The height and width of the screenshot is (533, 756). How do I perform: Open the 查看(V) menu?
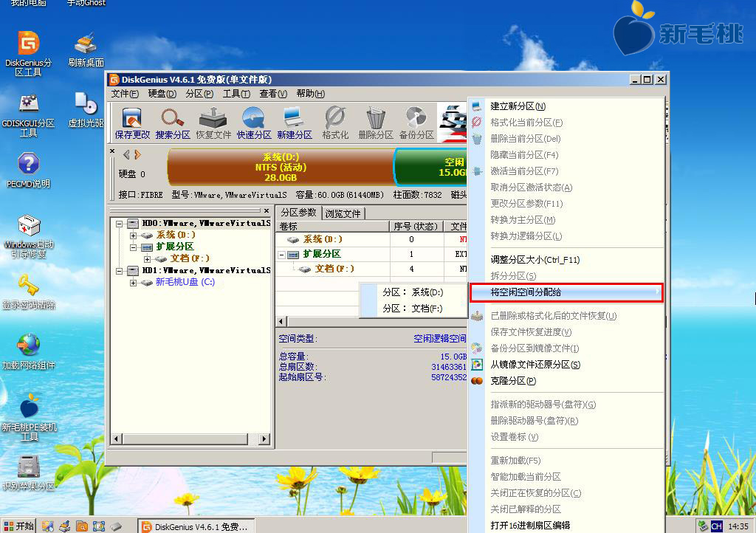point(273,94)
